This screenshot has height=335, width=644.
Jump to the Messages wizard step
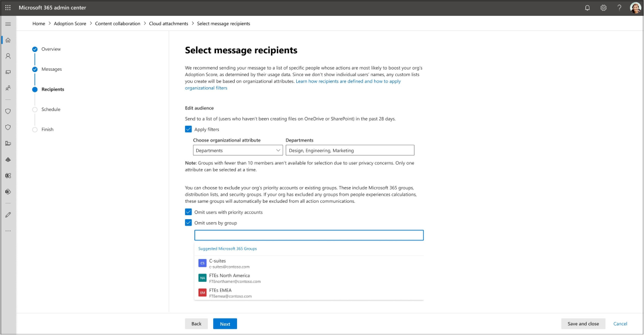(x=52, y=70)
